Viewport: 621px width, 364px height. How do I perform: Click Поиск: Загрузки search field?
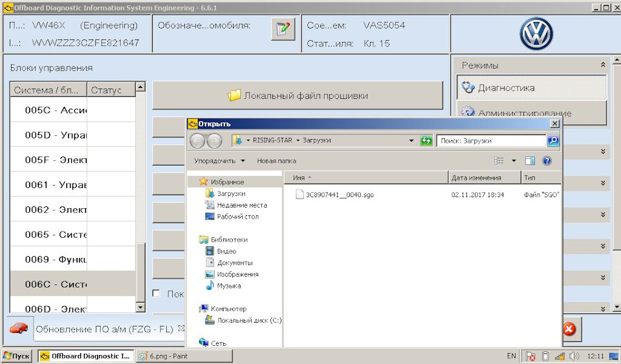point(491,140)
